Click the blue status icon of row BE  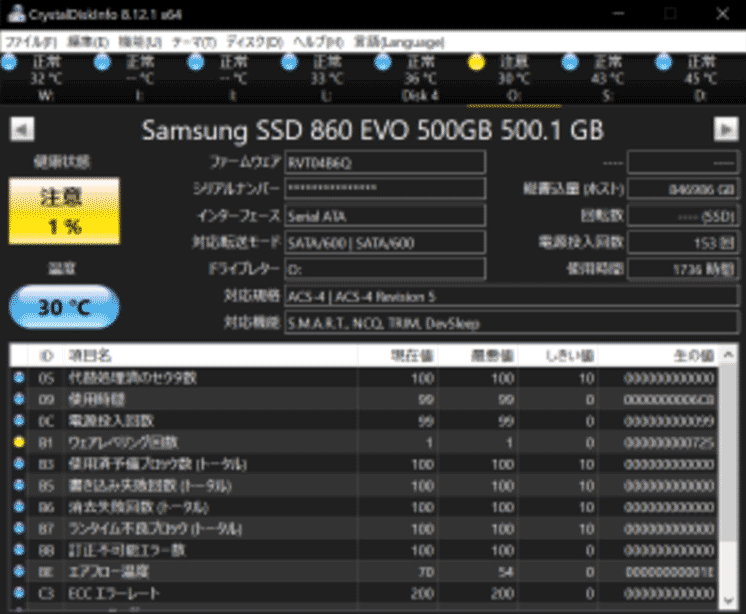19,571
